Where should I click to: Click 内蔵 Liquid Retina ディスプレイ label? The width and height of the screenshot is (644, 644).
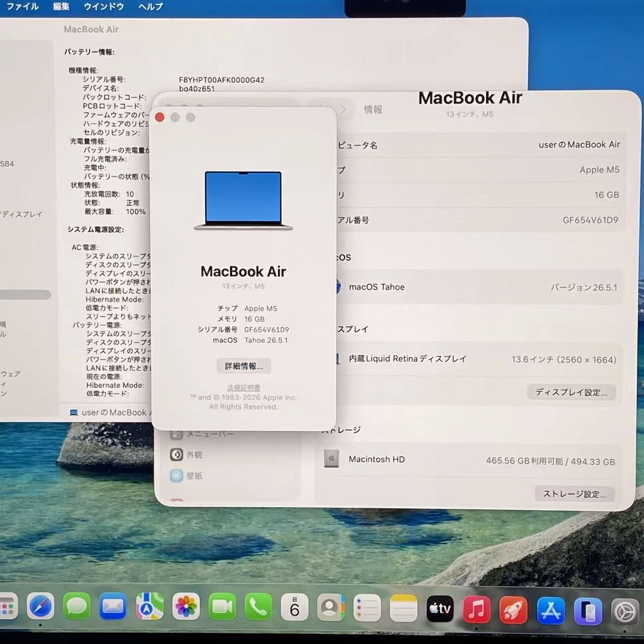[x=407, y=359]
